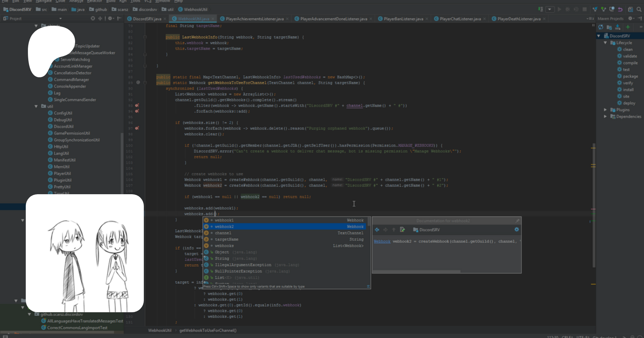Click the purple Revert arrow icon
Image resolution: width=644 pixels, height=338 pixels.
coord(620,9)
